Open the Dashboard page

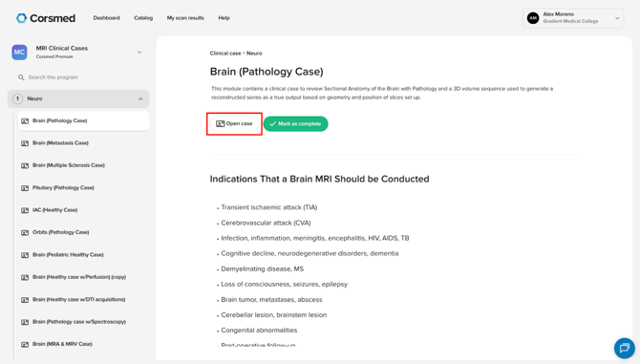106,18
